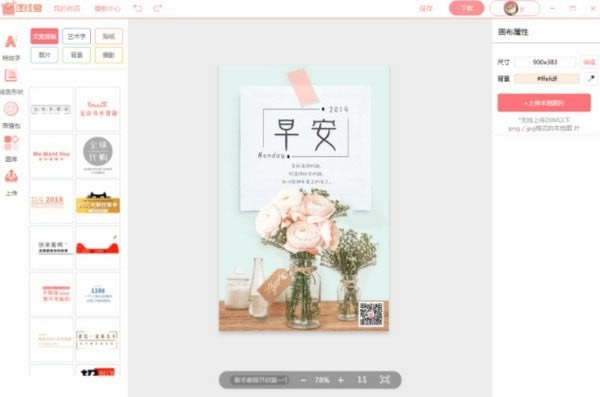This screenshot has width=600, height=397.
Task: Click the save text button
Action: pos(426,8)
